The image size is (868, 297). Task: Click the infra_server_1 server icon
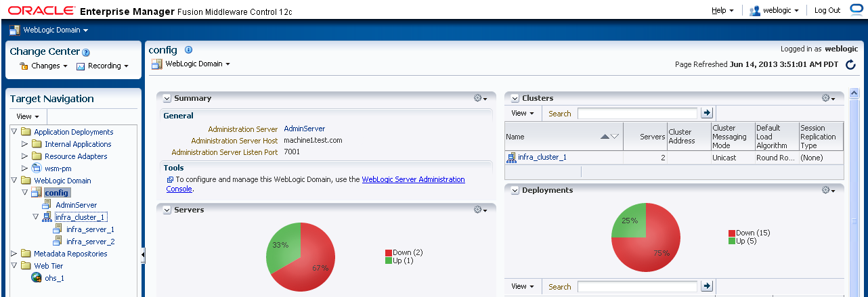[59, 229]
